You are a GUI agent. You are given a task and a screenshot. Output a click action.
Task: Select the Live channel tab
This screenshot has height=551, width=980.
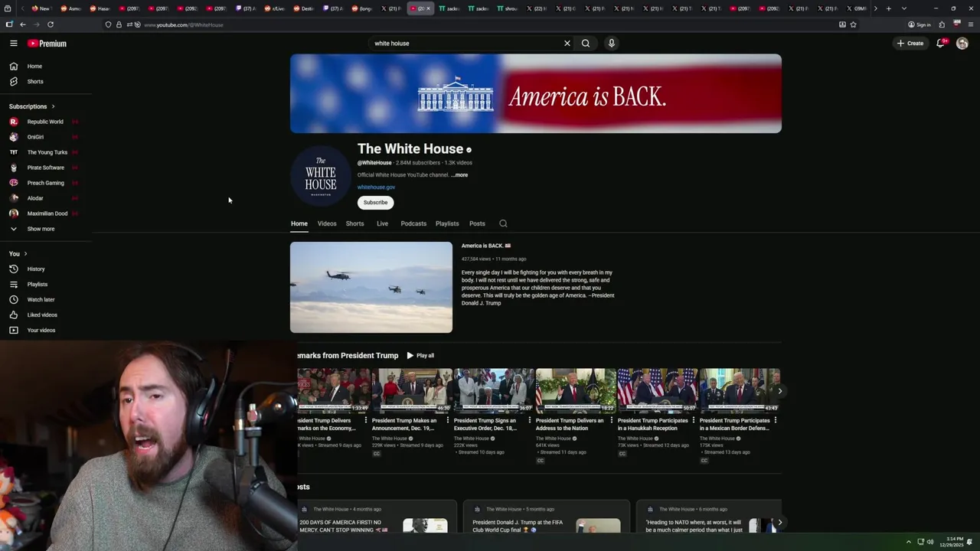[382, 223]
